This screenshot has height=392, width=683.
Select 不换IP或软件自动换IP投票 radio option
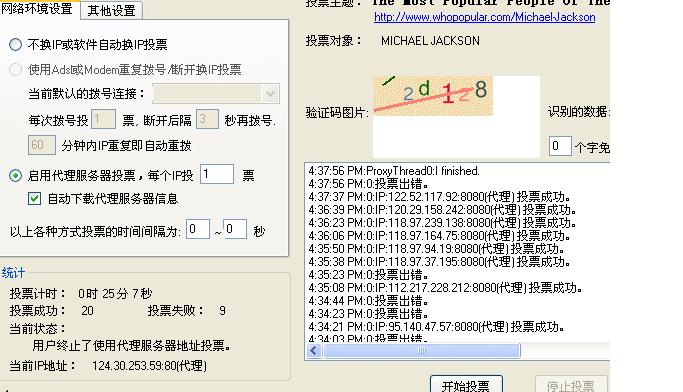pyautogui.click(x=16, y=44)
